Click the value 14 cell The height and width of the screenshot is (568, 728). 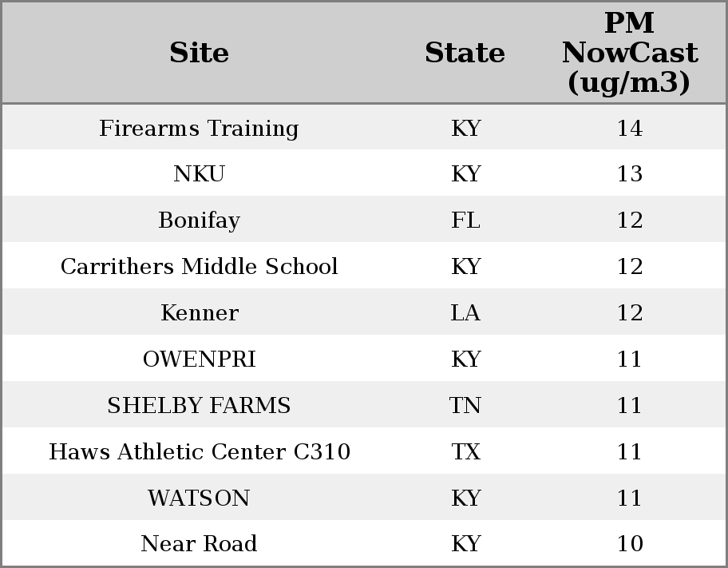coord(630,128)
